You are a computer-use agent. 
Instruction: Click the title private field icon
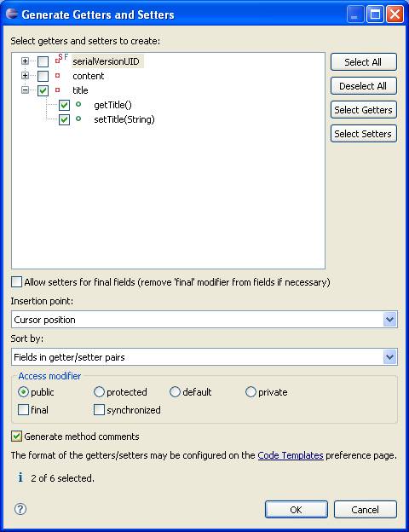58,90
